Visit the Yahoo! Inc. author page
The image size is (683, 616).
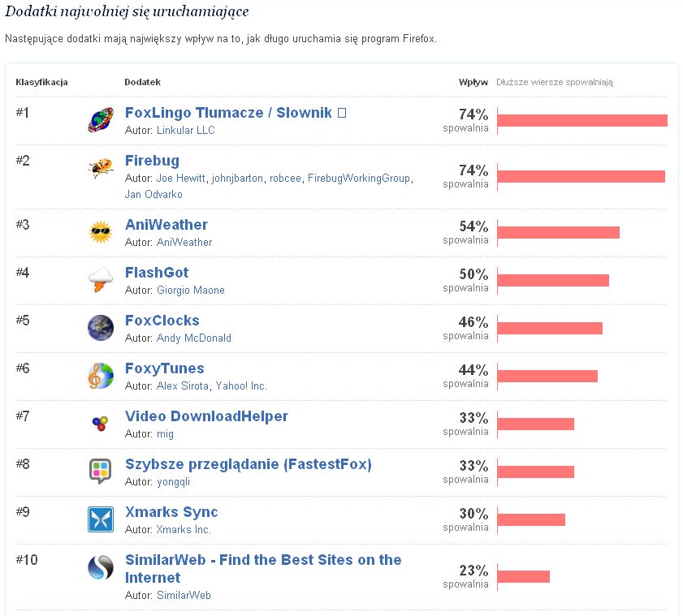click(x=241, y=386)
